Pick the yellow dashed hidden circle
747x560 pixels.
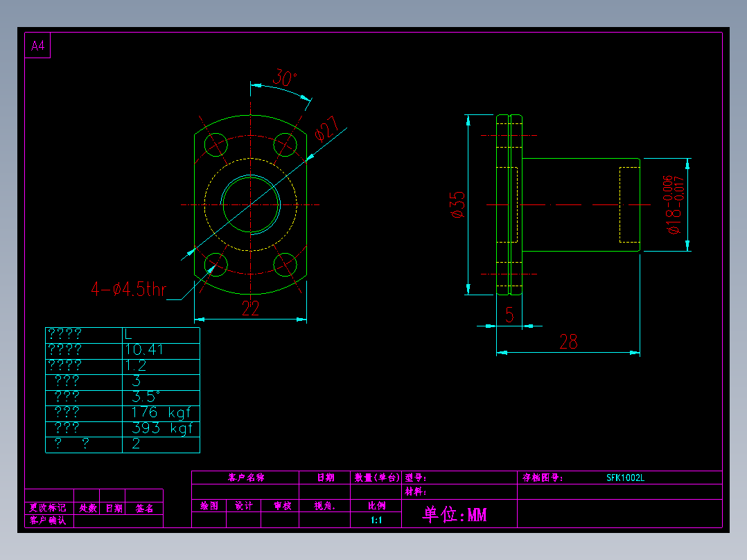coord(251,204)
